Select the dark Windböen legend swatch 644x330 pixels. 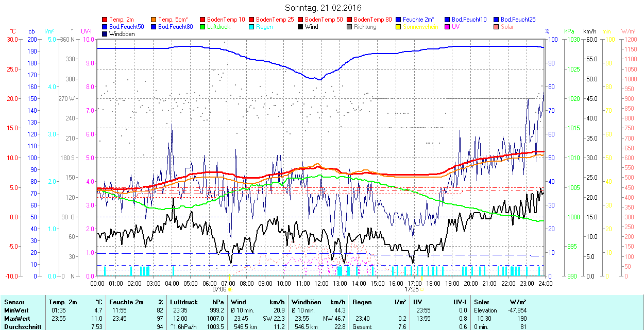coord(105,34)
